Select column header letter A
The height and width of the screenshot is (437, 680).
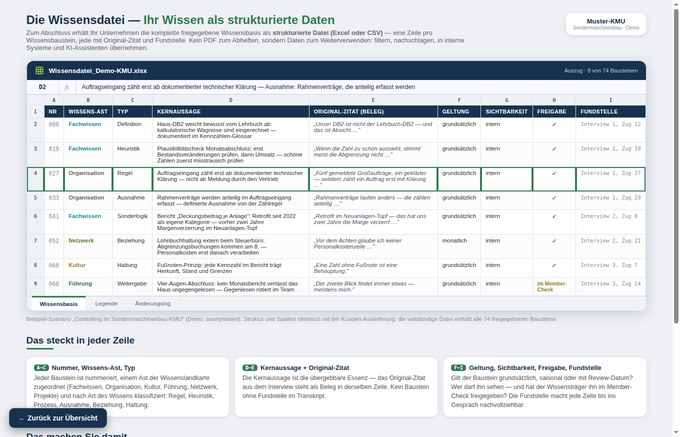coord(54,100)
